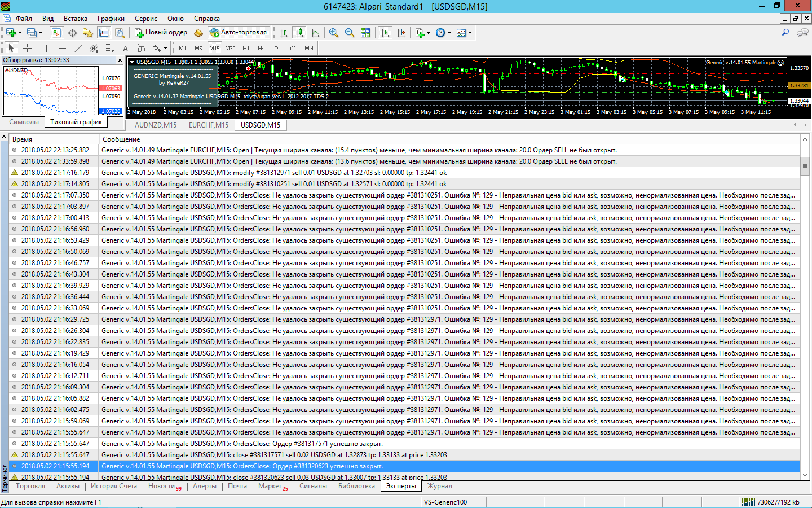
Task: Select the cursor arrow tool
Action: pos(11,49)
